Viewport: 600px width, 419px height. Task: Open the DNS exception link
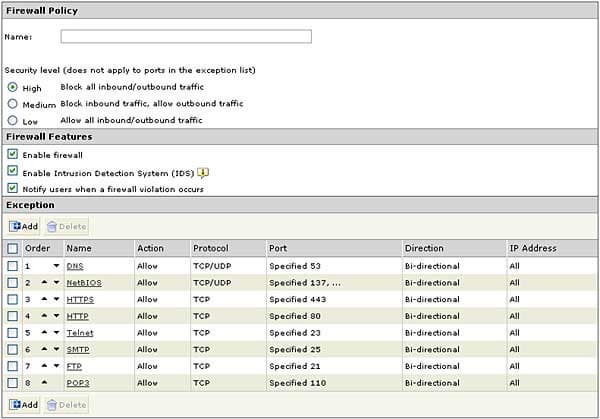coord(75,266)
